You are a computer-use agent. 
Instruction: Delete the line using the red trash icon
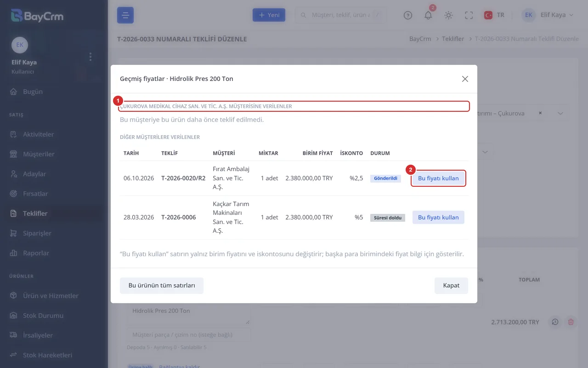coord(571,322)
